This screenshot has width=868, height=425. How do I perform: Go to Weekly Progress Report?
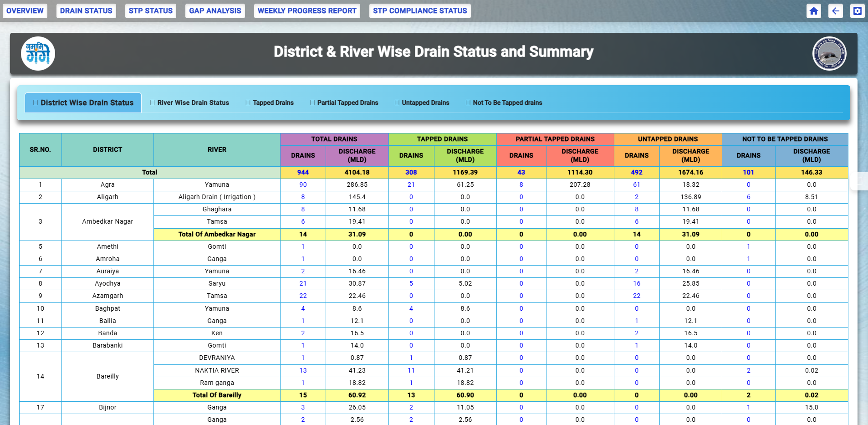[307, 11]
